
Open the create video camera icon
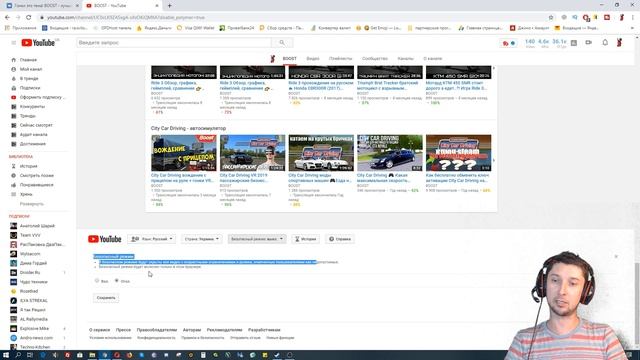tap(589, 42)
